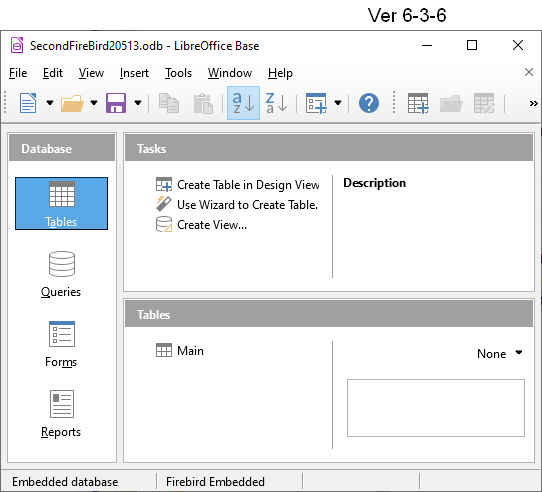This screenshot has height=492, width=542.
Task: Click the Form icon in toolbar
Action: click(x=316, y=103)
